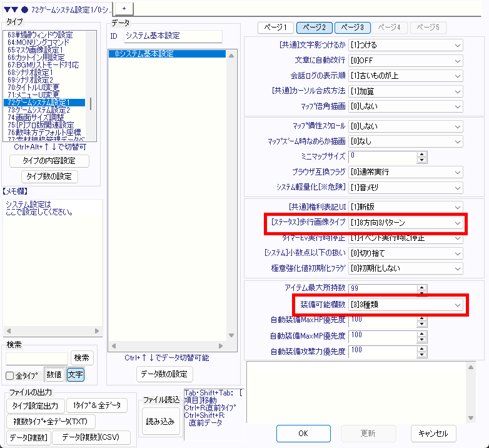Increase the ミニマップサイズ value with the up arrow

[422, 153]
